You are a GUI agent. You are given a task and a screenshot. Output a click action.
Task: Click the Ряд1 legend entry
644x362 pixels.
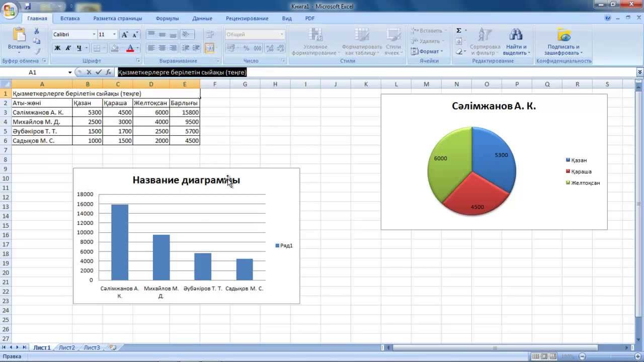click(x=284, y=246)
